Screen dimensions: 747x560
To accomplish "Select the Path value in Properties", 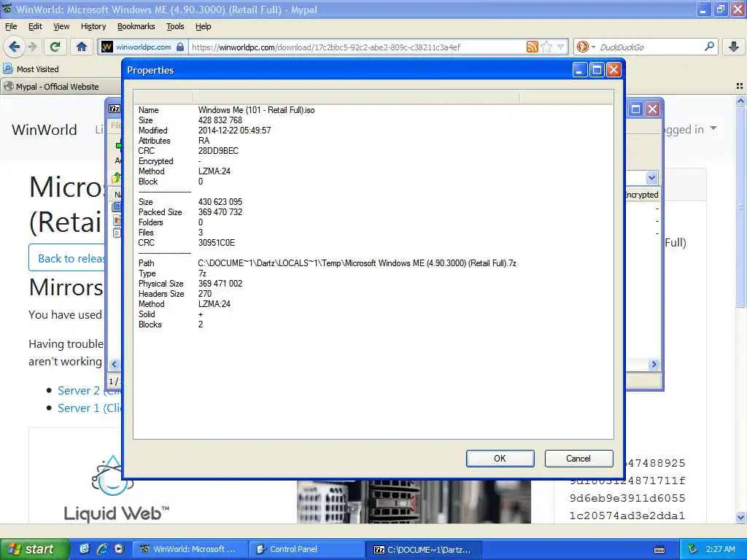I will pos(357,262).
